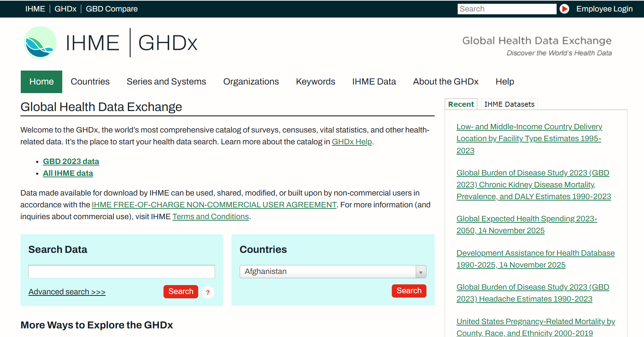Open GBD 2023 Chronic Kidney Disease link

point(533,185)
